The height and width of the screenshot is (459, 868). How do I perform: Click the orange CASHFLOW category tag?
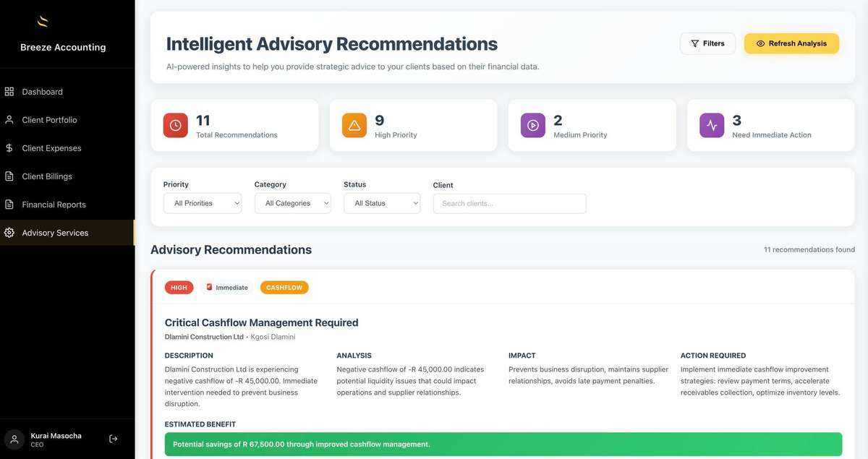tap(284, 288)
